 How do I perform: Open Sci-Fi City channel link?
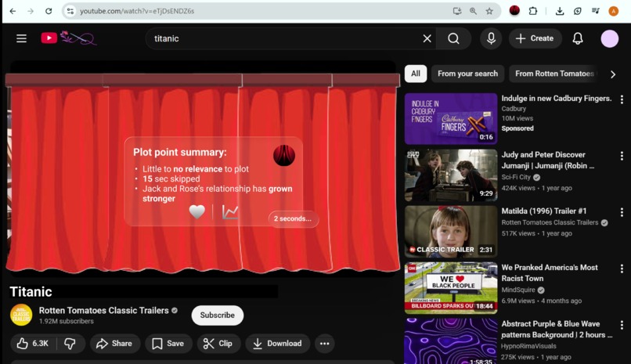click(x=517, y=177)
